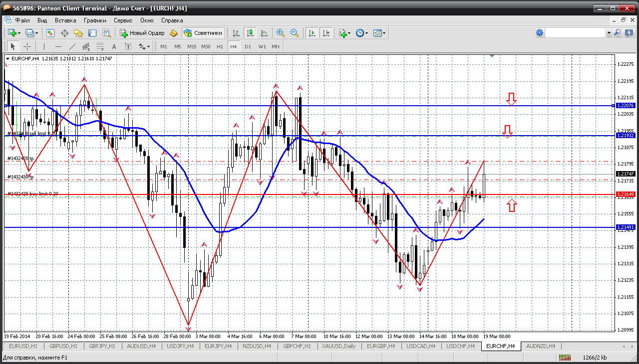The width and height of the screenshot is (639, 364).
Task: Activate the standard arrow cursor
Action: pos(13,46)
